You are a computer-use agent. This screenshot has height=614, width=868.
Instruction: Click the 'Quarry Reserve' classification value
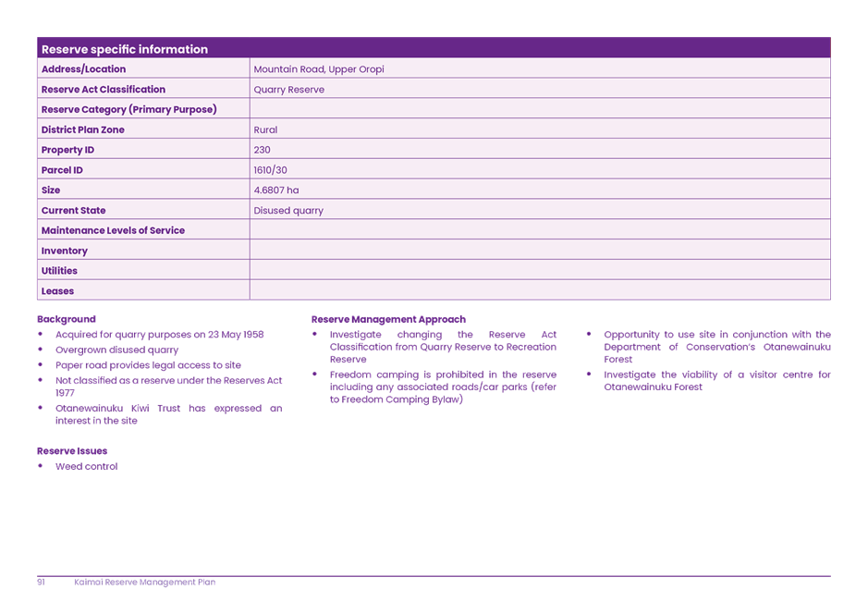288,90
